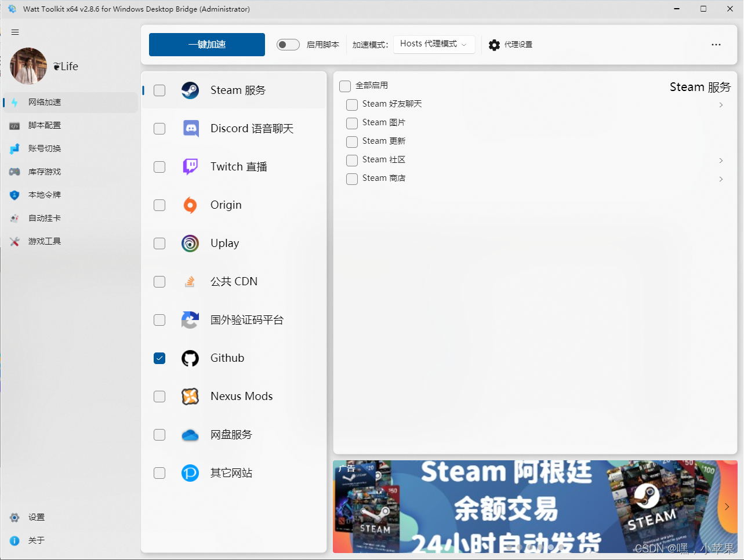
Task: Open the 本地令牌 sidebar page
Action: pos(70,195)
